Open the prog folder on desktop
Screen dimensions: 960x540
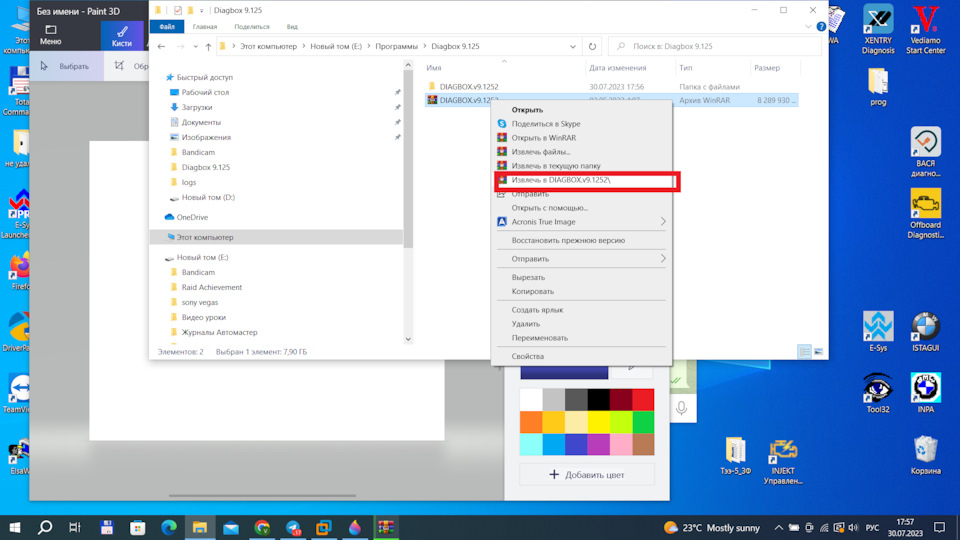click(878, 87)
